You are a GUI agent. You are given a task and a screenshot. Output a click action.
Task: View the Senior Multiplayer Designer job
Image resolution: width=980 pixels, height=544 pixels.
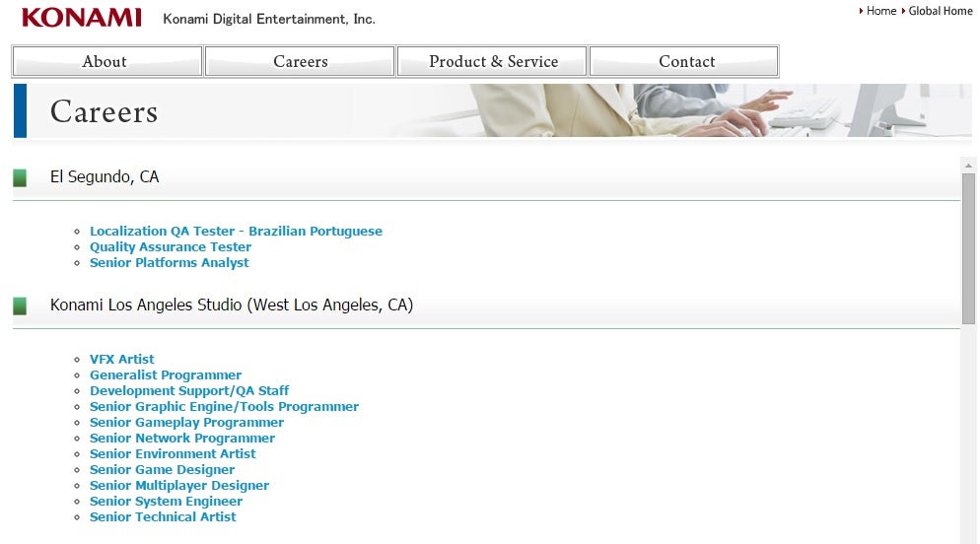pyautogui.click(x=179, y=486)
